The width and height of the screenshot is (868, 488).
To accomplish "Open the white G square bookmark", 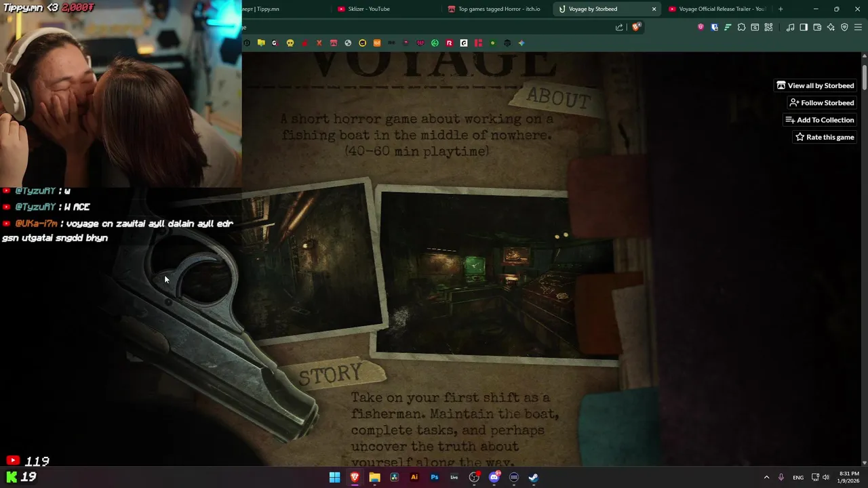I will point(464,43).
